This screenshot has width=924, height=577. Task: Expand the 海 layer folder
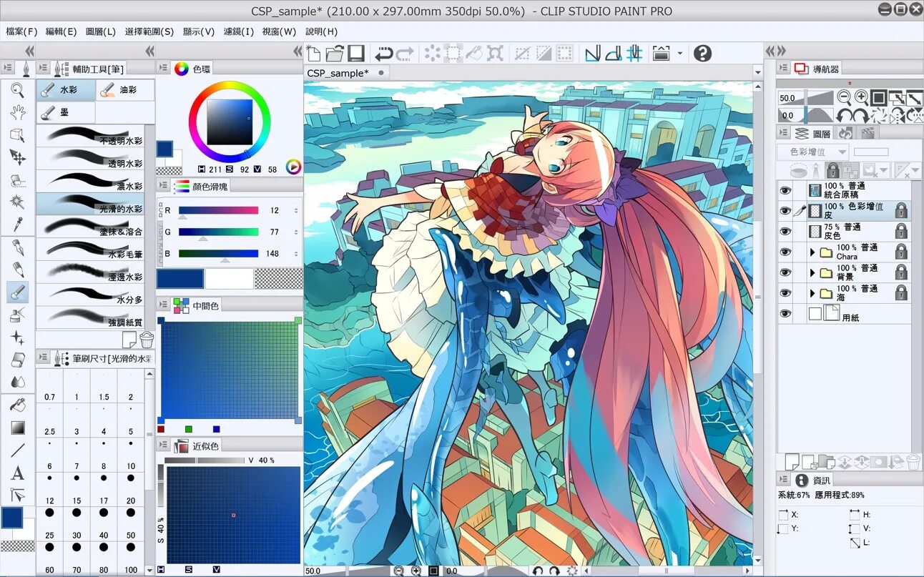812,293
